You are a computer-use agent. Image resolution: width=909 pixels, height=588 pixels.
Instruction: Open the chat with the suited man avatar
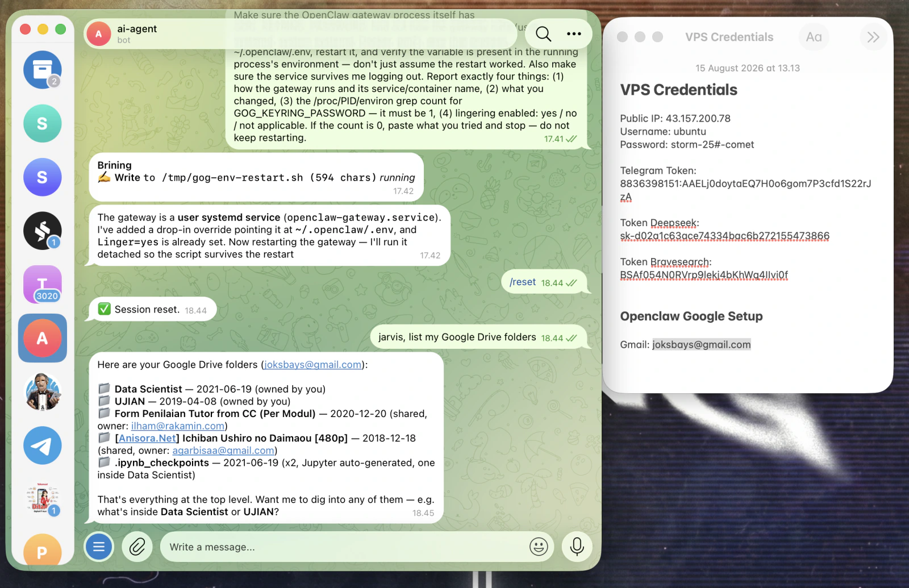(42, 392)
